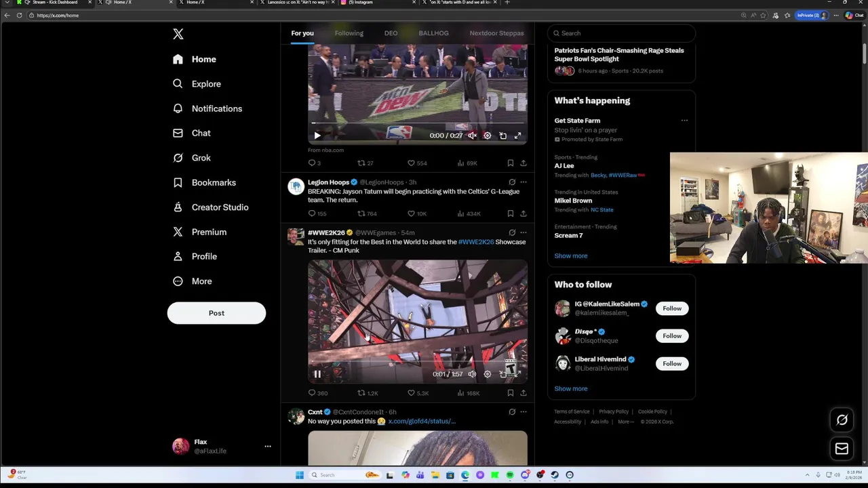Open #WWE2K26 post options menu
Screen dimensions: 868x488
coord(524,232)
